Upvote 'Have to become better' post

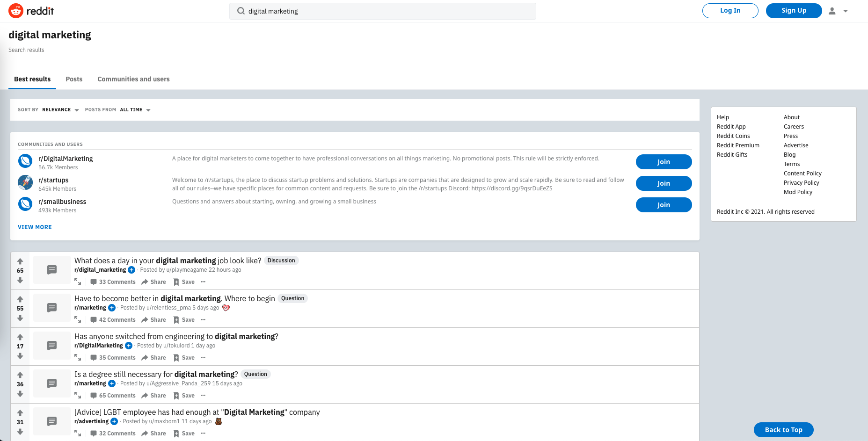[x=20, y=299]
